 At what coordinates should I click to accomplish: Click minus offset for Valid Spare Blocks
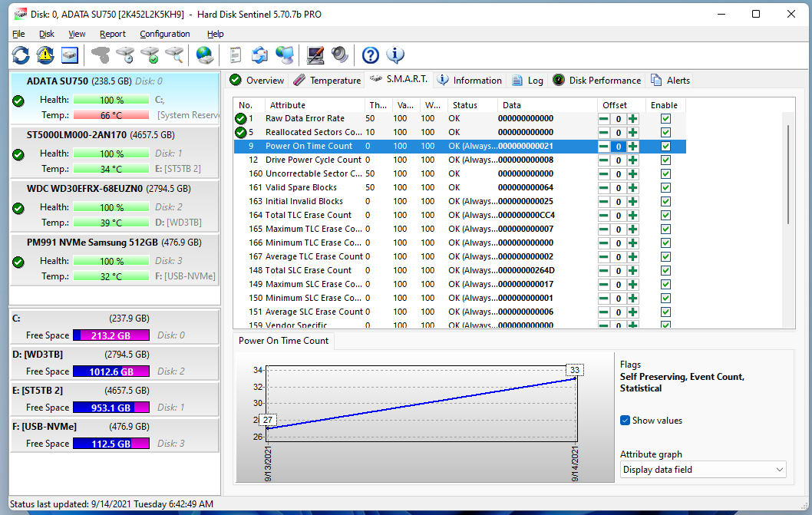coord(603,187)
